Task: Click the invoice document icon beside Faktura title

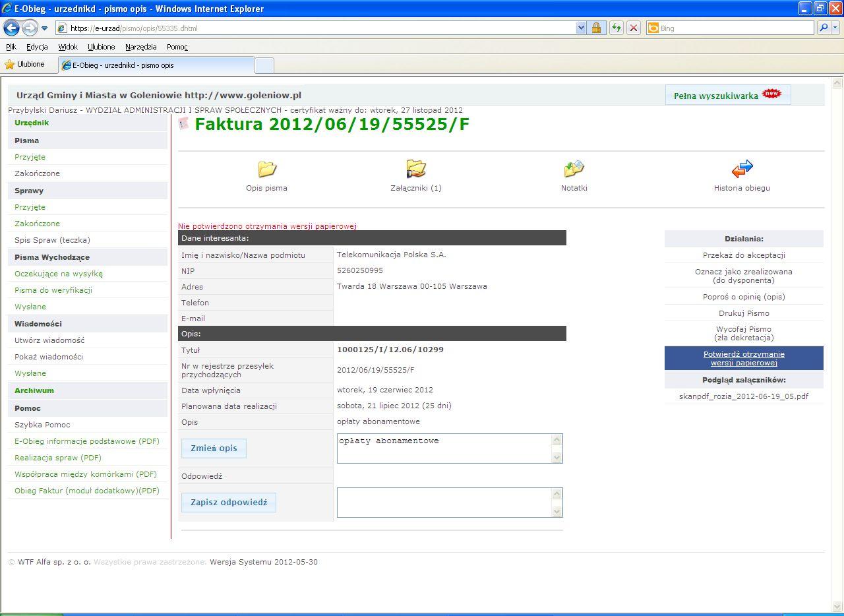Action: pyautogui.click(x=183, y=123)
